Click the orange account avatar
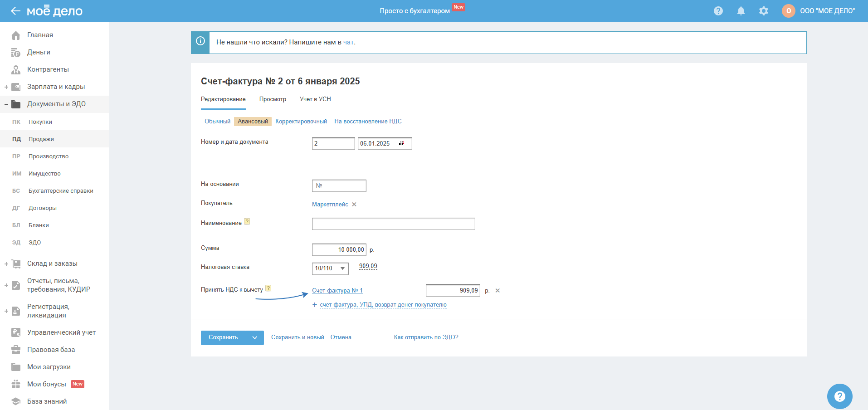This screenshot has width=868, height=410. [x=789, y=11]
